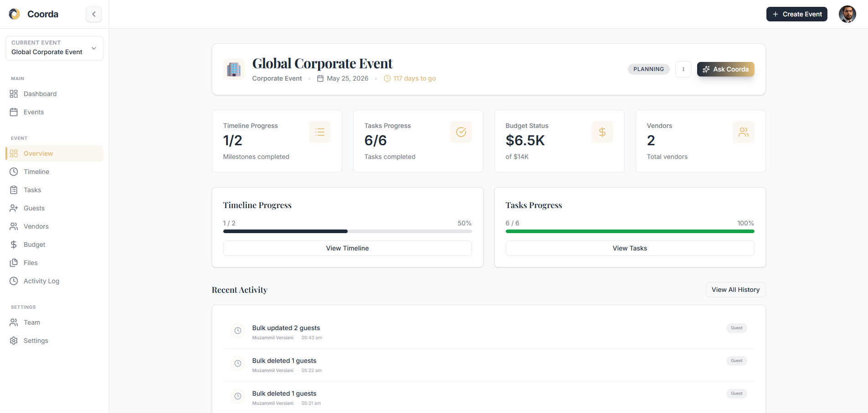The height and width of the screenshot is (413, 868).
Task: Click the Coorda logo in the top left
Action: coord(14,14)
